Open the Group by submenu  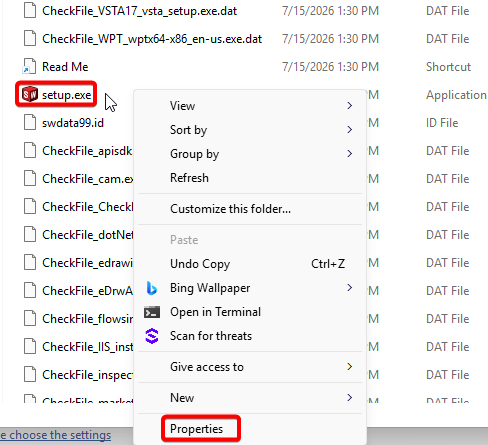[250, 154]
